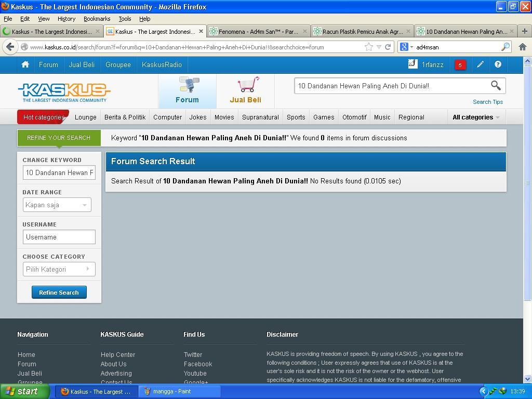This screenshot has height=399, width=532.
Task: Expand the All categories dropdown
Action: click(x=476, y=117)
